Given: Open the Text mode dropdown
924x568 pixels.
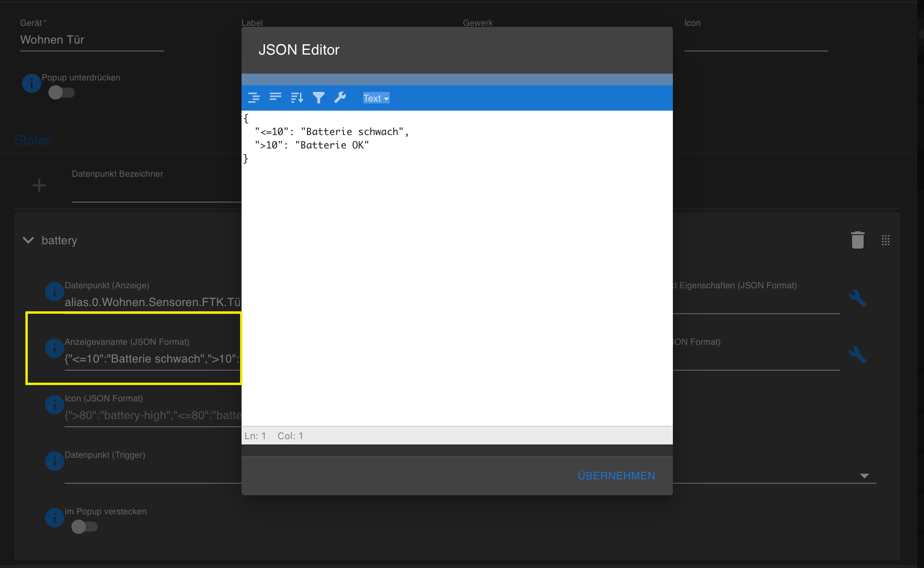Looking at the screenshot, I should 376,98.
